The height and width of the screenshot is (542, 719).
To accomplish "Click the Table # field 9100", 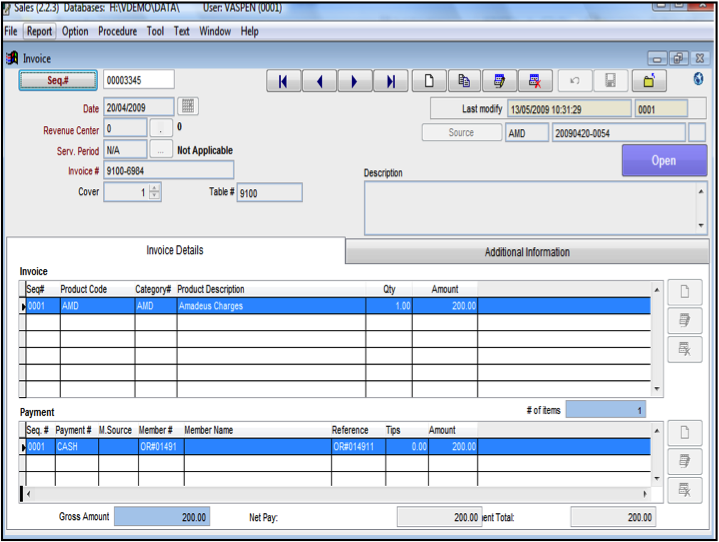I will pyautogui.click(x=270, y=193).
